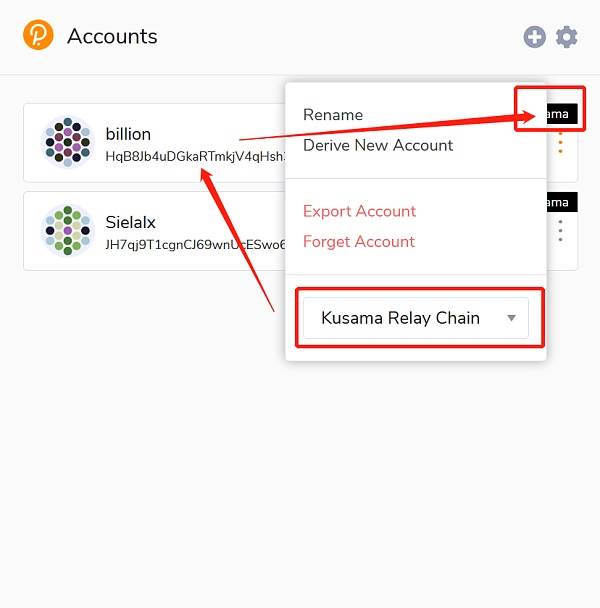Open the three-dot menu for Sielalx account

click(560, 231)
